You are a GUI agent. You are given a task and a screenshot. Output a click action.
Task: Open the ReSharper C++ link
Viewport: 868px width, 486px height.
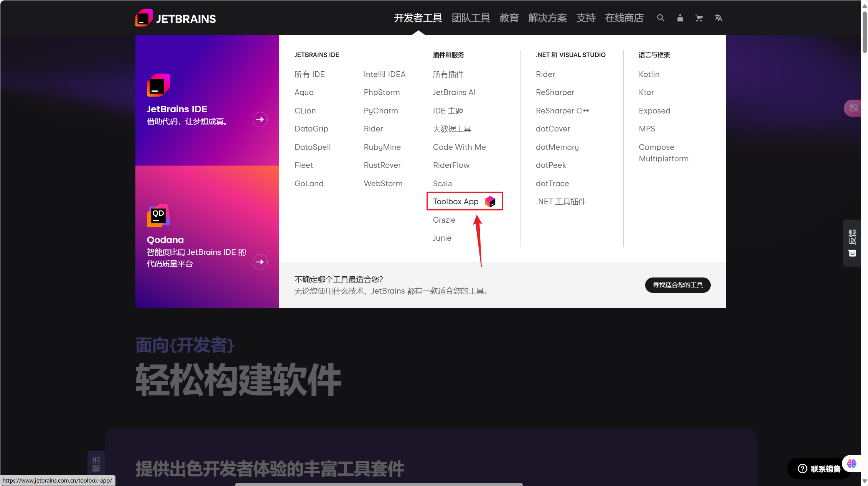[x=563, y=111]
